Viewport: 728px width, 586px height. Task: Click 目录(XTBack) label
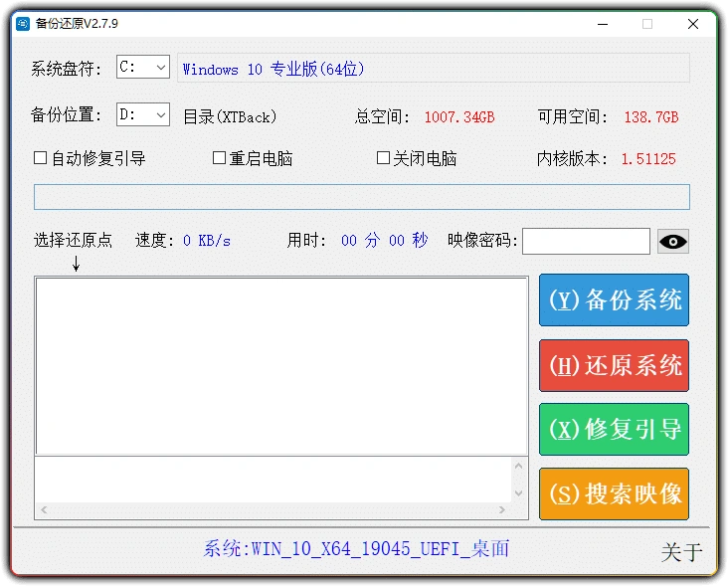[x=230, y=116]
